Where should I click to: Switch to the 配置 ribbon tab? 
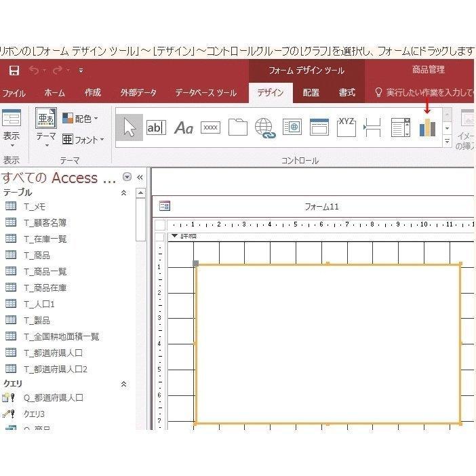(311, 93)
